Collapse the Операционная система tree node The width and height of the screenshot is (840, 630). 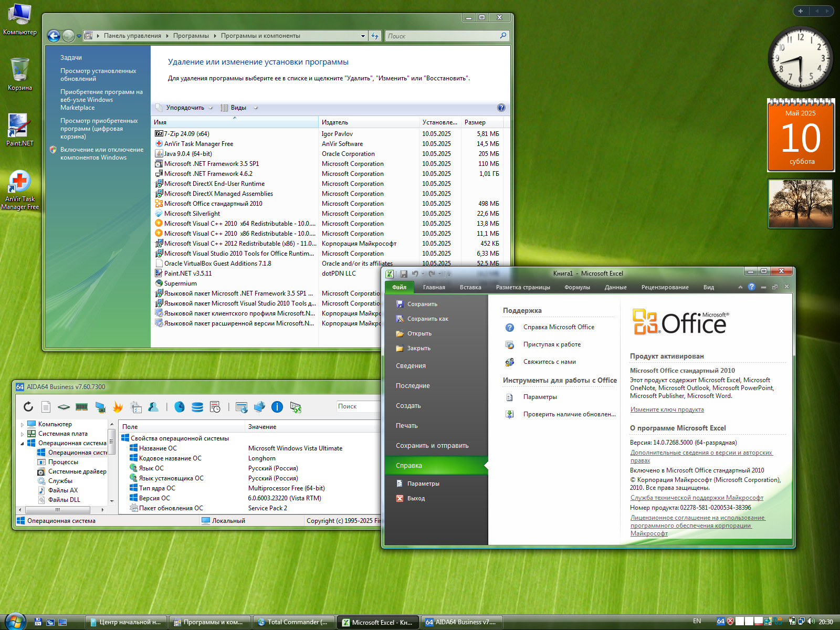pos(22,443)
